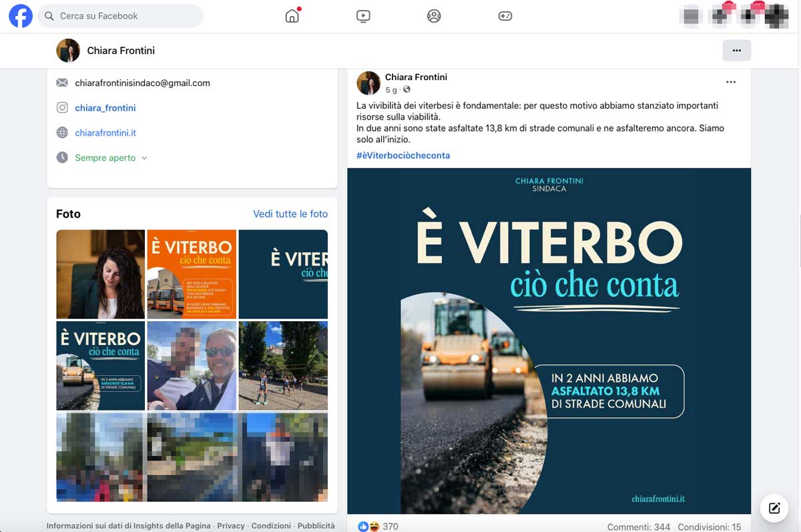Open the Groups icon in top navigation
The width and height of the screenshot is (801, 532).
click(x=434, y=16)
